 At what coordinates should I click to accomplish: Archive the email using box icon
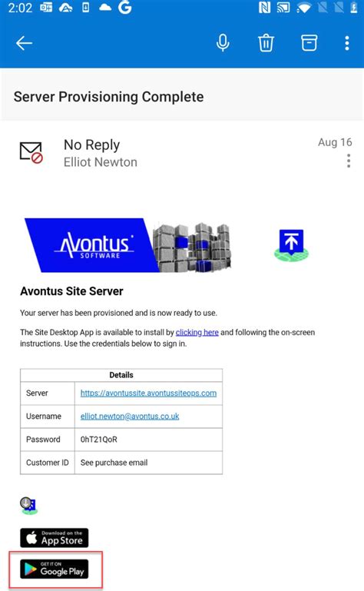point(309,42)
